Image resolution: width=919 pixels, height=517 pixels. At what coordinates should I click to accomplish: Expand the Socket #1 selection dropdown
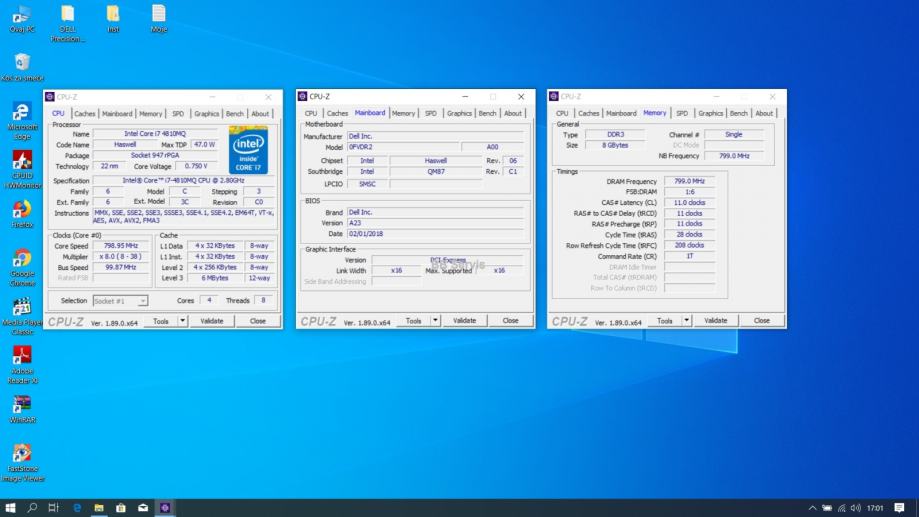coord(120,300)
